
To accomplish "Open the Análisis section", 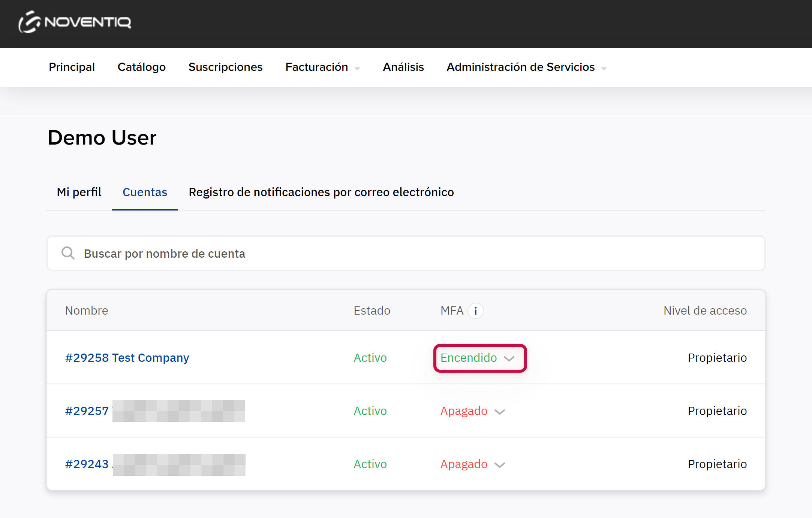I will (x=403, y=67).
